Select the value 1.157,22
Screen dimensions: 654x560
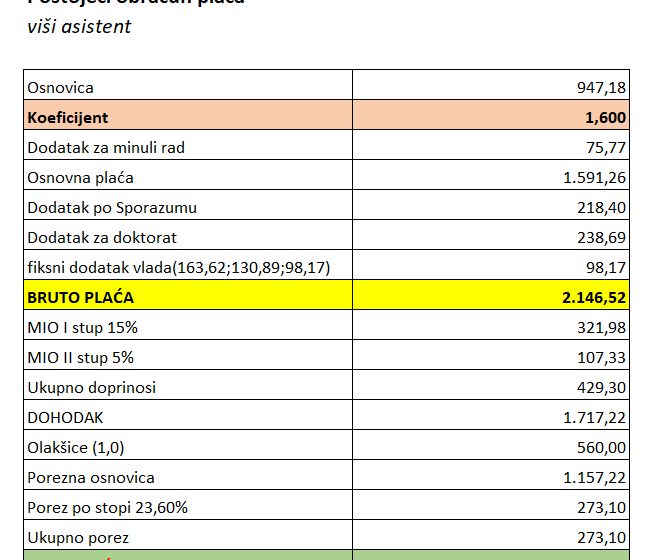[x=595, y=478]
